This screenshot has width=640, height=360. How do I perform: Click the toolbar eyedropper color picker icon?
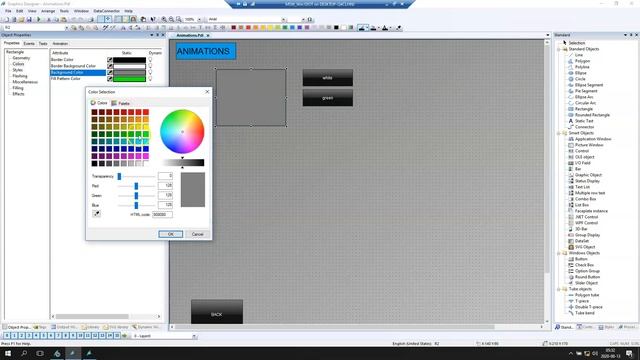tap(398, 28)
